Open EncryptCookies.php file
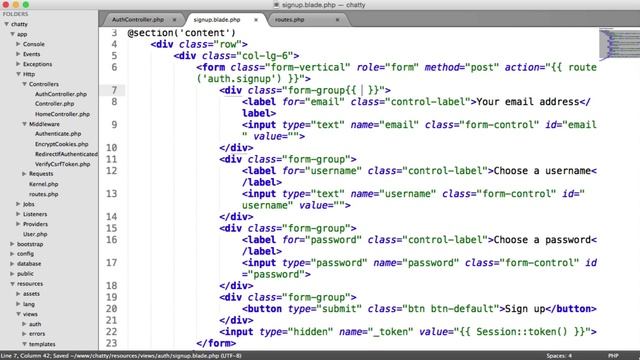 62,144
